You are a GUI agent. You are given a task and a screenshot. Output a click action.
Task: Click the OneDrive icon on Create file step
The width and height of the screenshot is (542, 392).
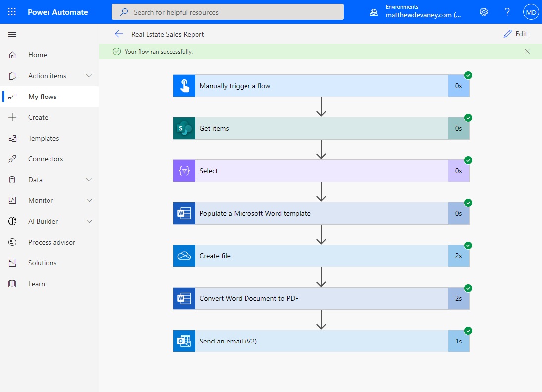click(184, 256)
